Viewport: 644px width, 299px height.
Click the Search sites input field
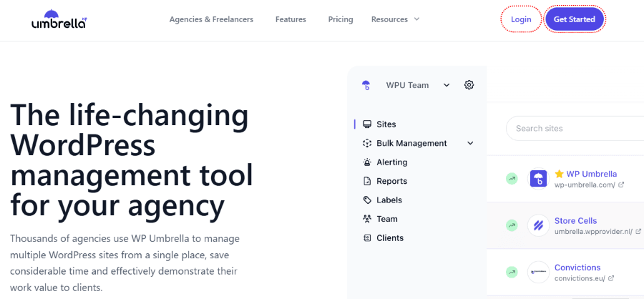coord(575,129)
